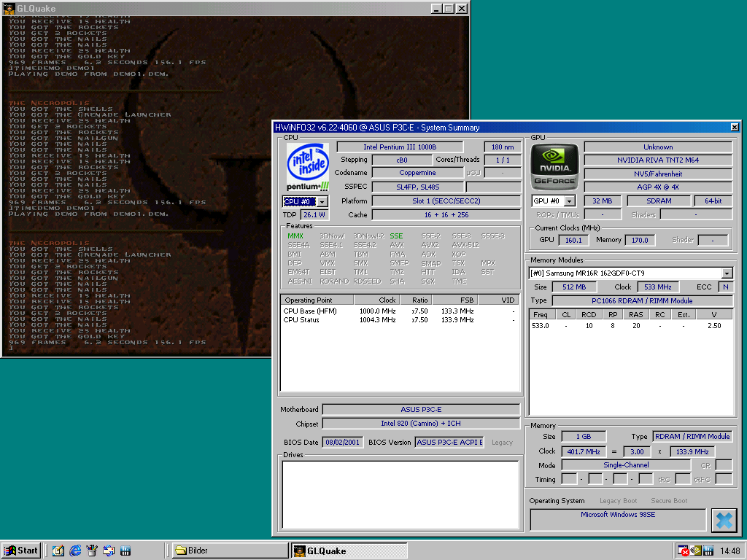The height and width of the screenshot is (560, 747).
Task: Click the NVIDIA GeForce logo
Action: (554, 167)
